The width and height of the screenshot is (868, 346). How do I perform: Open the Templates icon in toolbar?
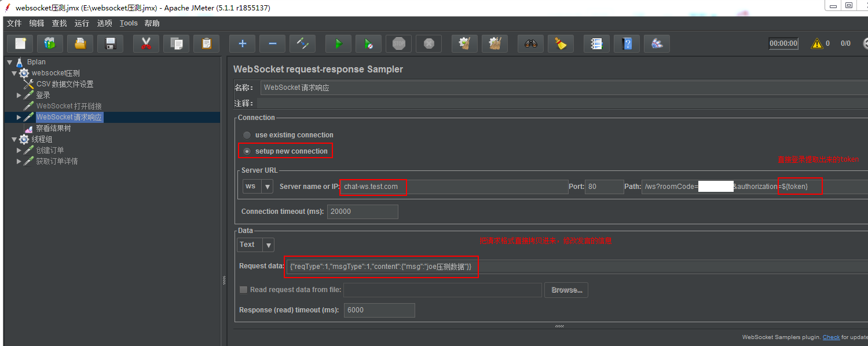[x=50, y=43]
